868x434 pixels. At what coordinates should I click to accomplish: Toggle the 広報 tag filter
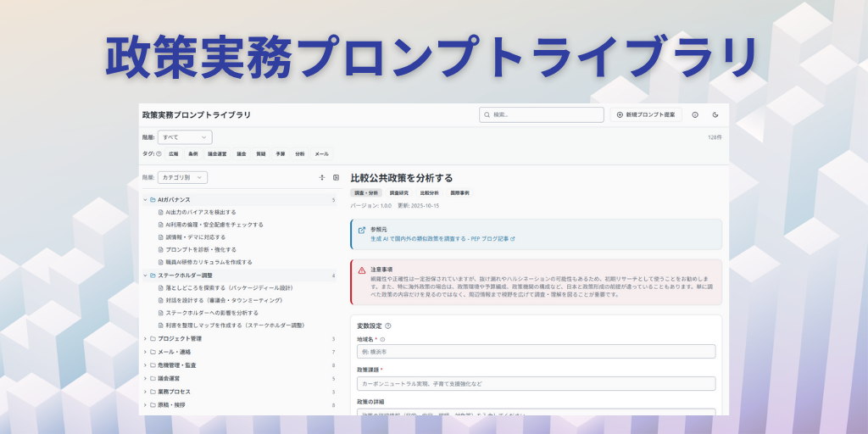click(174, 154)
